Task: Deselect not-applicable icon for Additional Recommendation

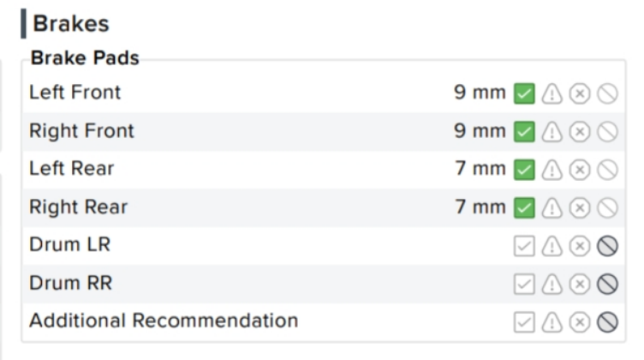Action: point(607,321)
